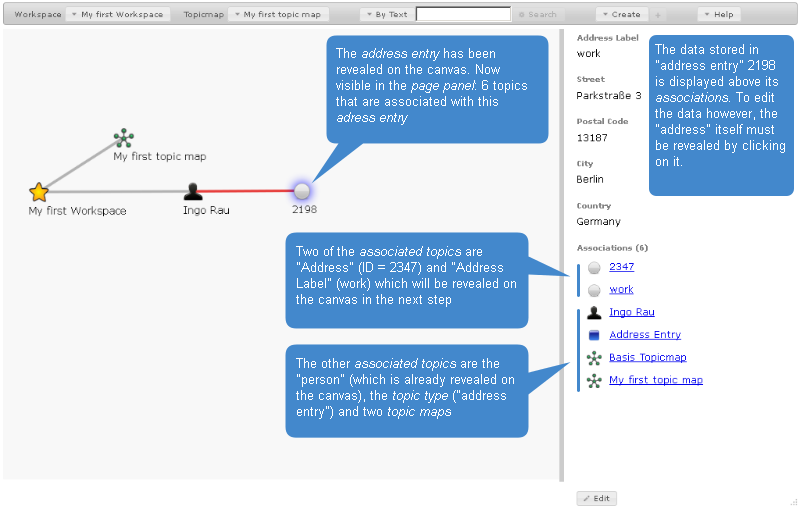
Task: Open the My first topic map link
Action: pyautogui.click(x=655, y=380)
